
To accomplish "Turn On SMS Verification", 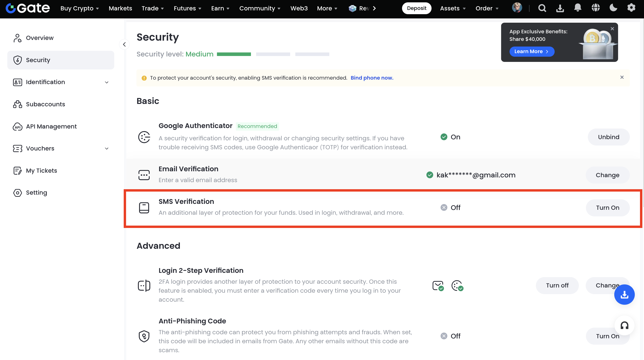I will 607,208.
